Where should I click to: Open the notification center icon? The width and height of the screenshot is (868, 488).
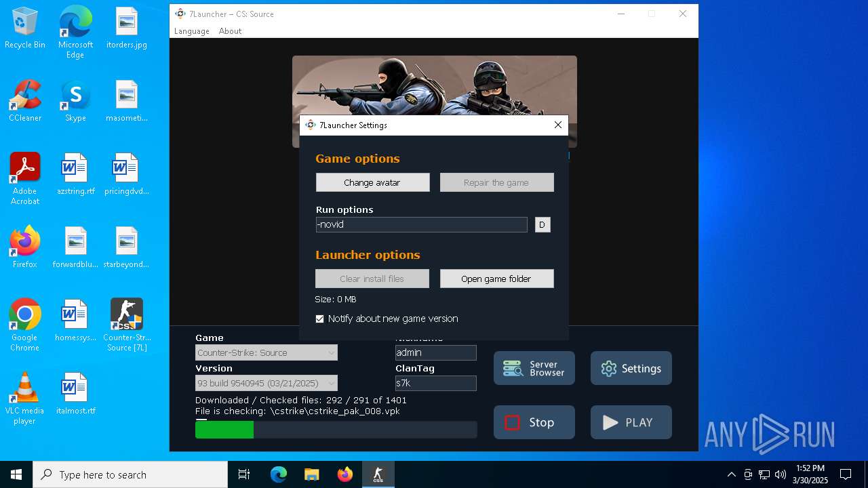(x=846, y=474)
